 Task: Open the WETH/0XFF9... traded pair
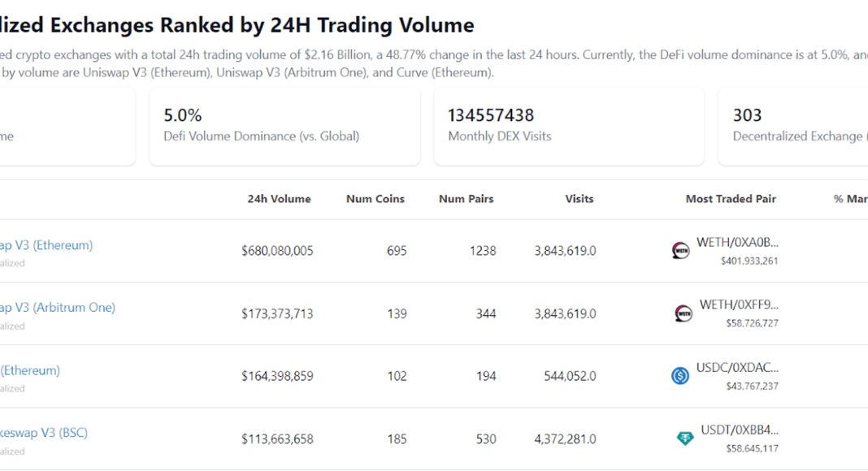click(x=738, y=305)
